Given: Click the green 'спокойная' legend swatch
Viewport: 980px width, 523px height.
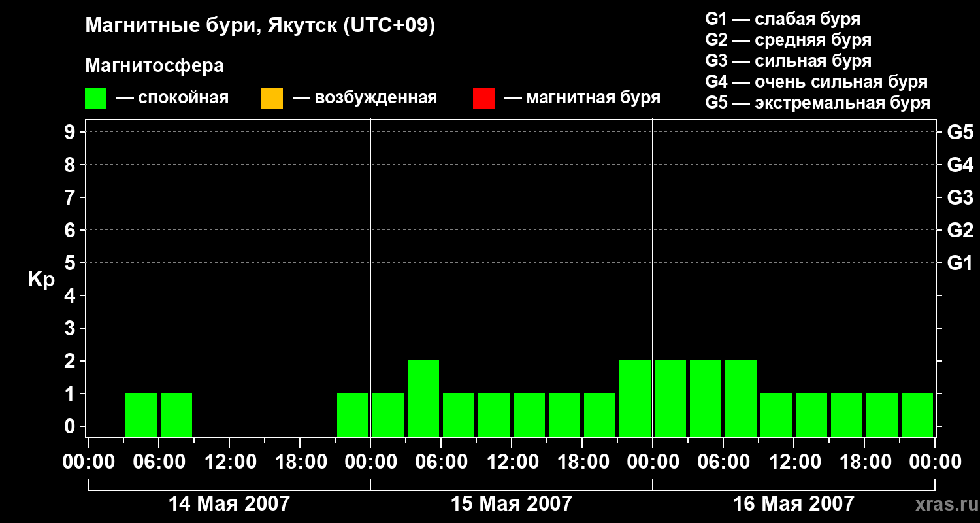Looking at the screenshot, I should pos(95,99).
